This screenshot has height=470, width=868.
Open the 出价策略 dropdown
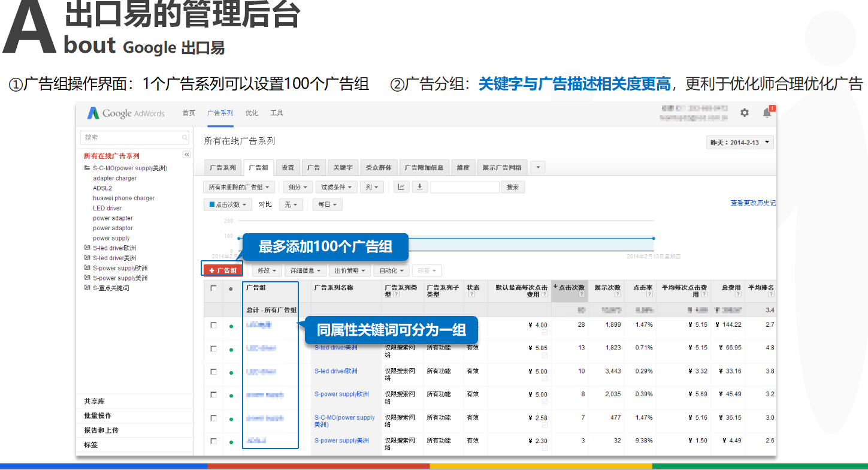point(350,270)
